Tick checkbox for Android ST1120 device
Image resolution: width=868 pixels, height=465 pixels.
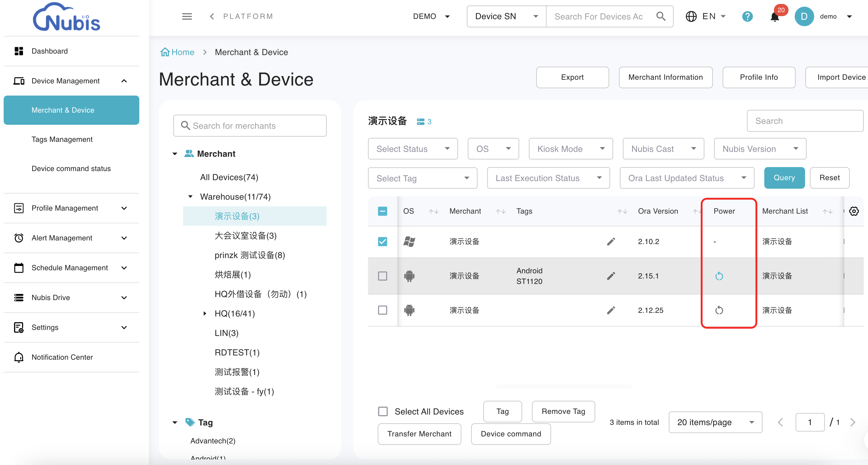pos(382,276)
